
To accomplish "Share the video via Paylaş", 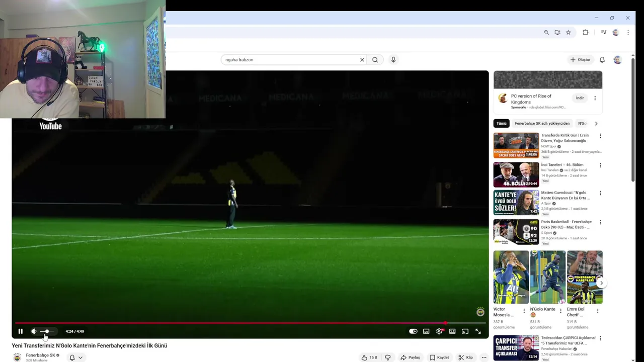I will click(x=410, y=357).
